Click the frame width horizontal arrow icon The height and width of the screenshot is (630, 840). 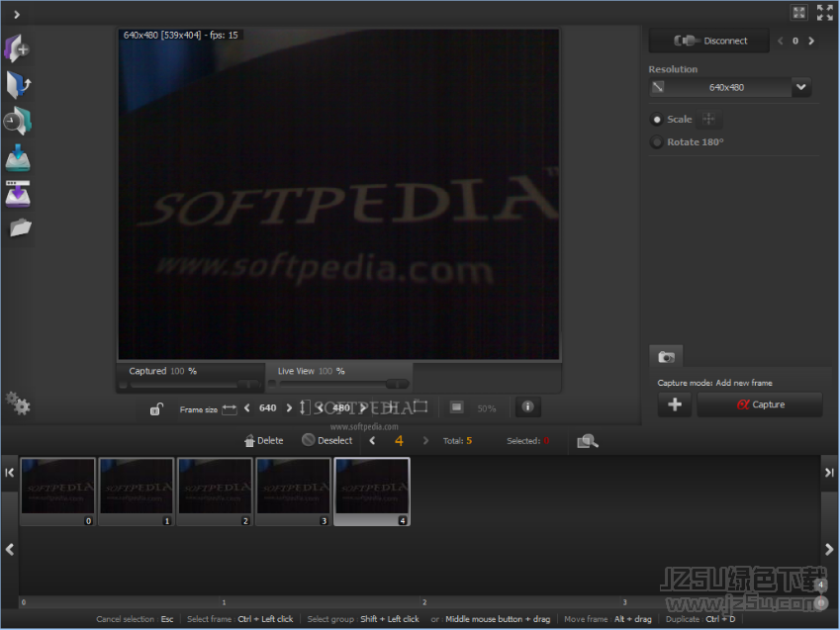[x=230, y=408]
